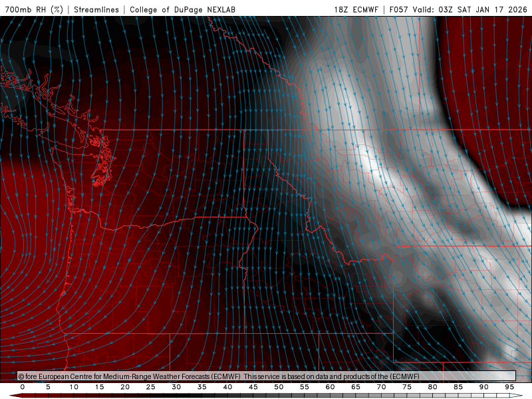Click the ECMWF copyright notice banner
532x399 pixels.
pyautogui.click(x=267, y=376)
